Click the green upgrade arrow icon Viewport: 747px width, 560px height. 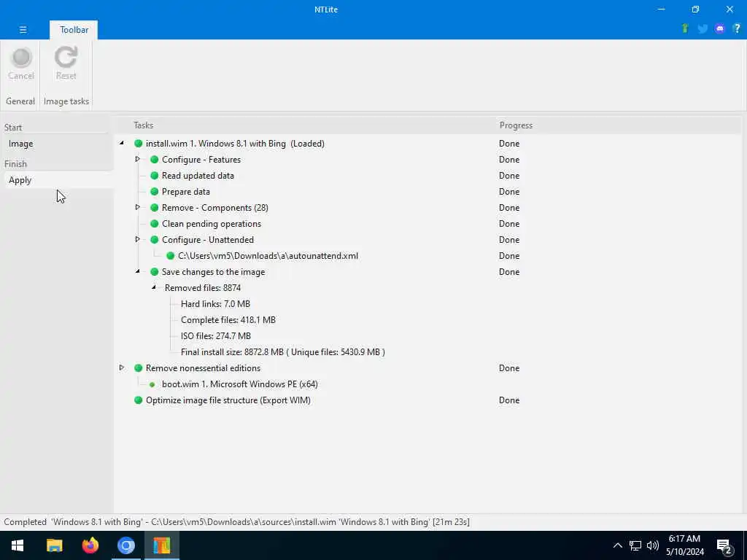685,28
